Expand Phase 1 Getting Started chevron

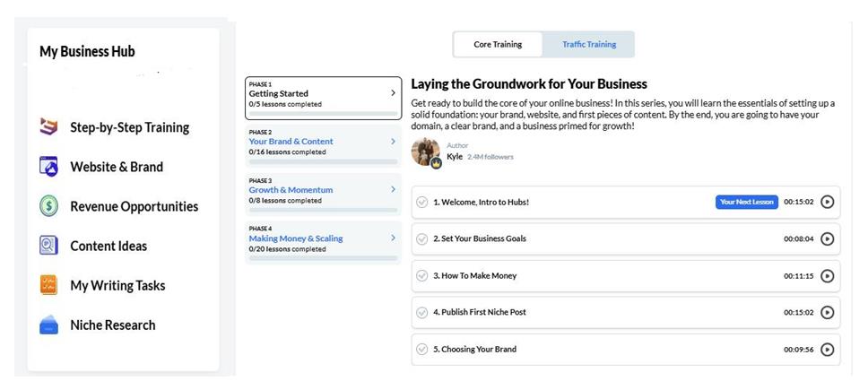pyautogui.click(x=393, y=93)
